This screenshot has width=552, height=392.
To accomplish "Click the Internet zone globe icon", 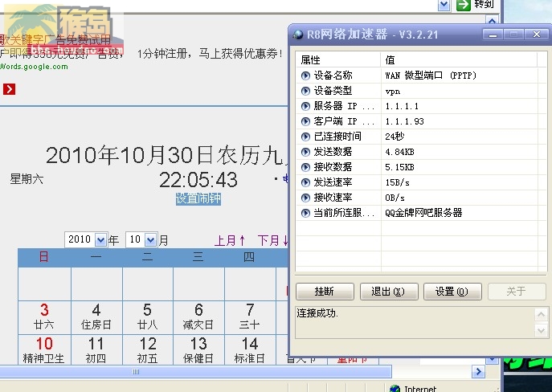I will pos(395,389).
